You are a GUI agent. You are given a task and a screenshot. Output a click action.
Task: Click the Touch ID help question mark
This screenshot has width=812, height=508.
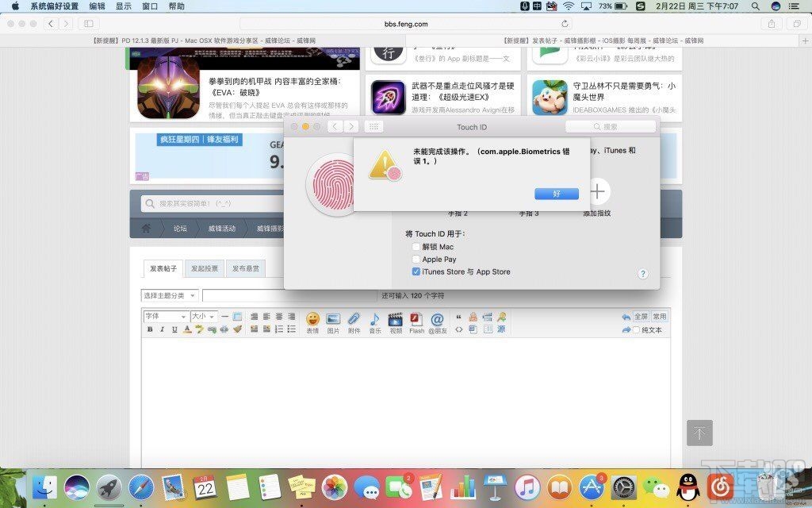coord(643,272)
